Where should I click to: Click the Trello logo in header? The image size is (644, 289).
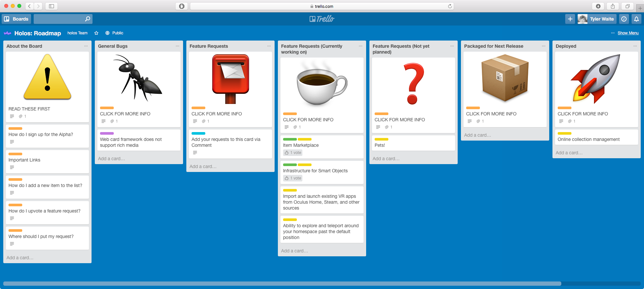pos(322,19)
